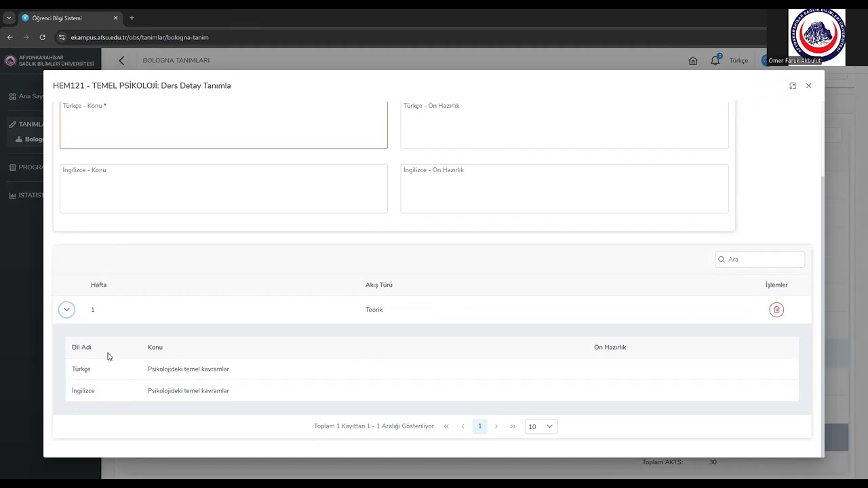Navigate back in the browser
This screenshot has height=488, width=868.
pos(9,37)
